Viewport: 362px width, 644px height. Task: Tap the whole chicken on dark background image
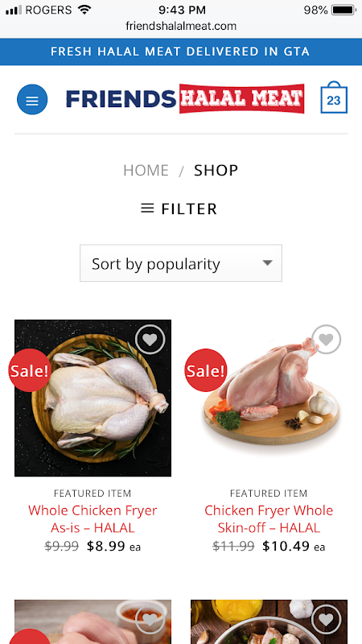click(x=93, y=398)
